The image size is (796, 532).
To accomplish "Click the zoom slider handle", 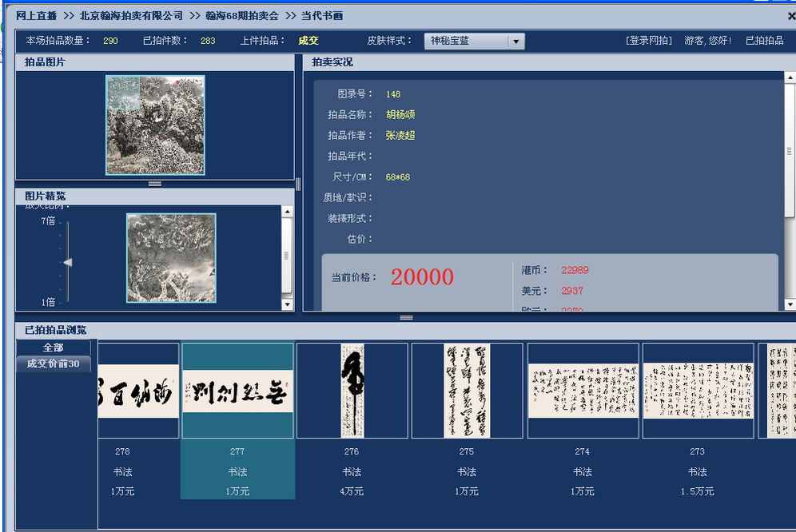I will coord(67,263).
